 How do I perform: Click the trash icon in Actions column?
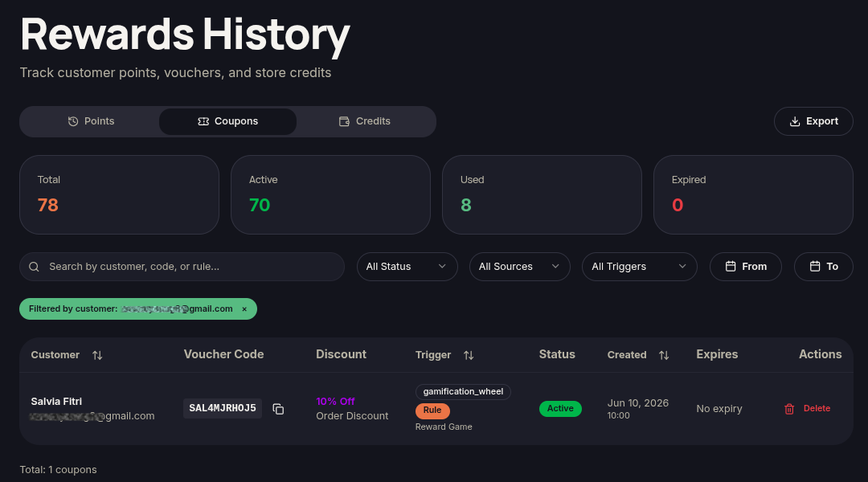tap(789, 409)
